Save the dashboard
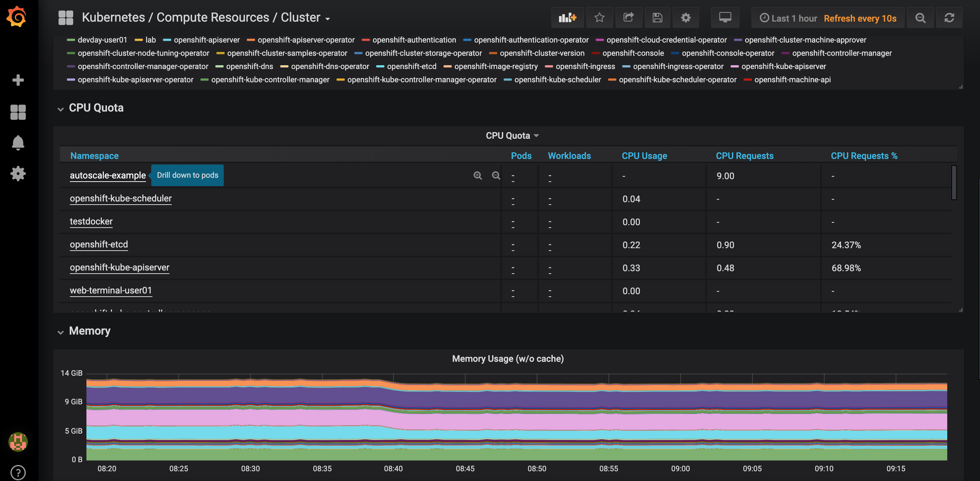The image size is (980, 481). pyautogui.click(x=657, y=17)
